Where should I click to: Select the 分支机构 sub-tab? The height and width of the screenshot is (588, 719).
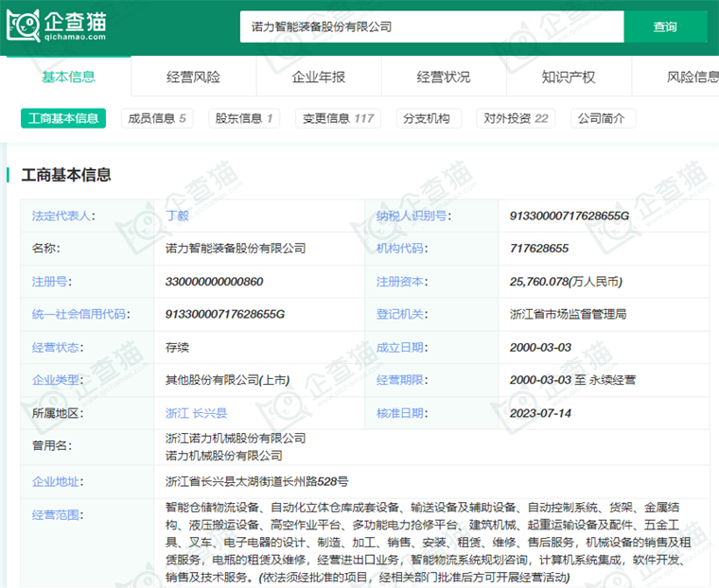(x=429, y=118)
